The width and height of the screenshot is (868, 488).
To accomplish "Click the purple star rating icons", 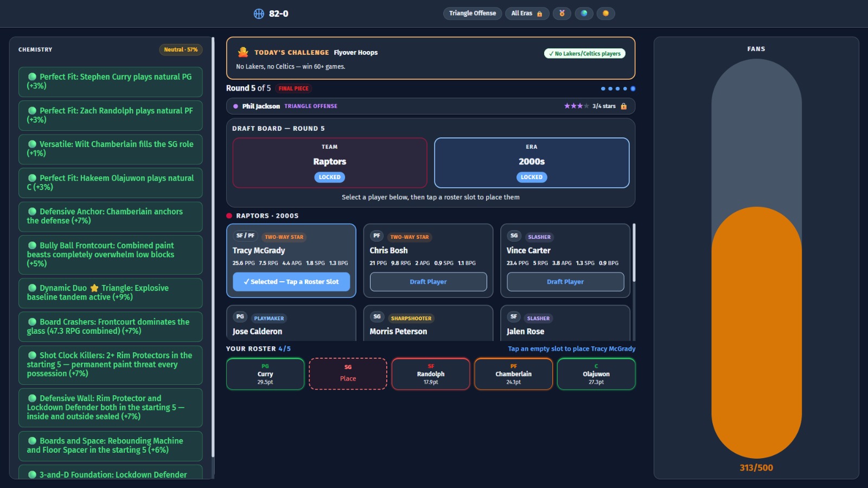I will [x=576, y=106].
